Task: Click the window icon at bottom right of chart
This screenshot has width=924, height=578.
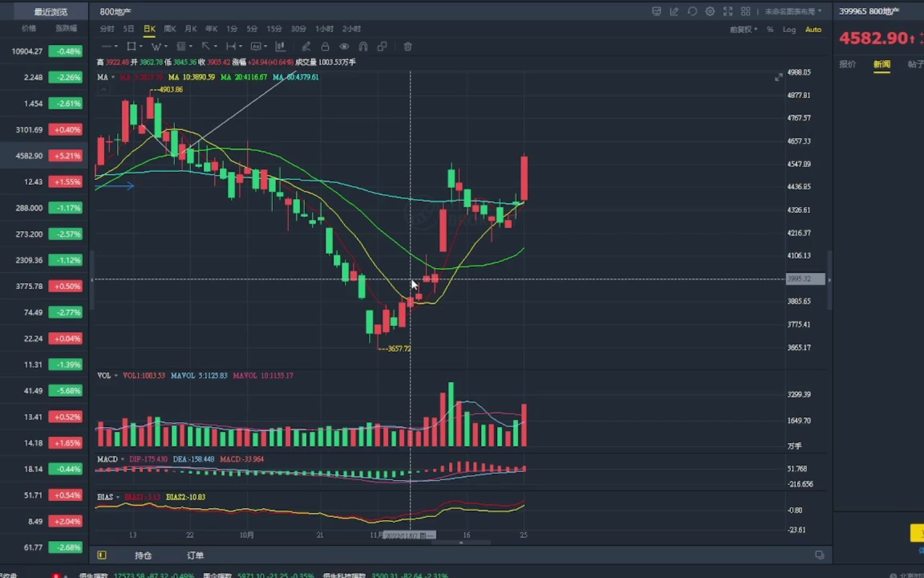Action: (x=819, y=554)
